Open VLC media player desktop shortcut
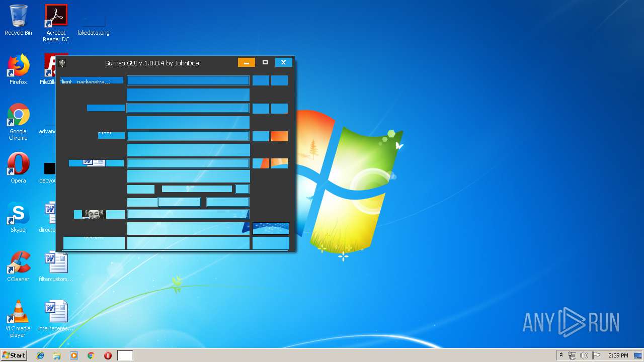 coord(18,319)
